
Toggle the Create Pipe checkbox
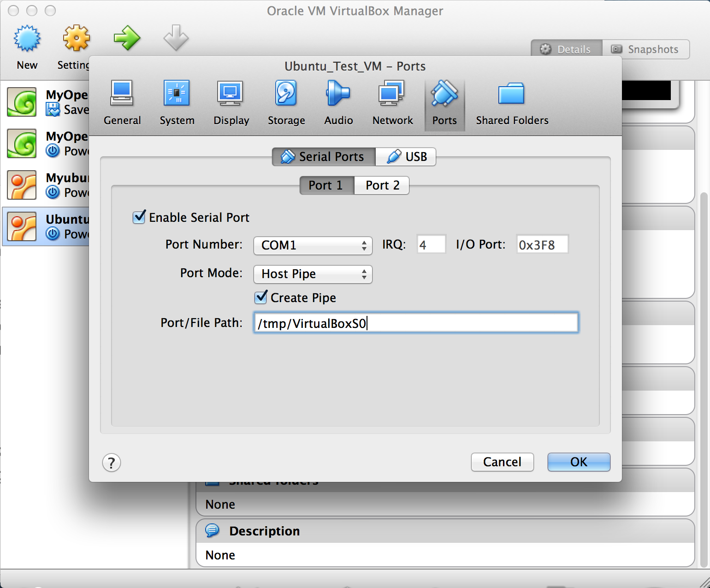pyautogui.click(x=260, y=297)
